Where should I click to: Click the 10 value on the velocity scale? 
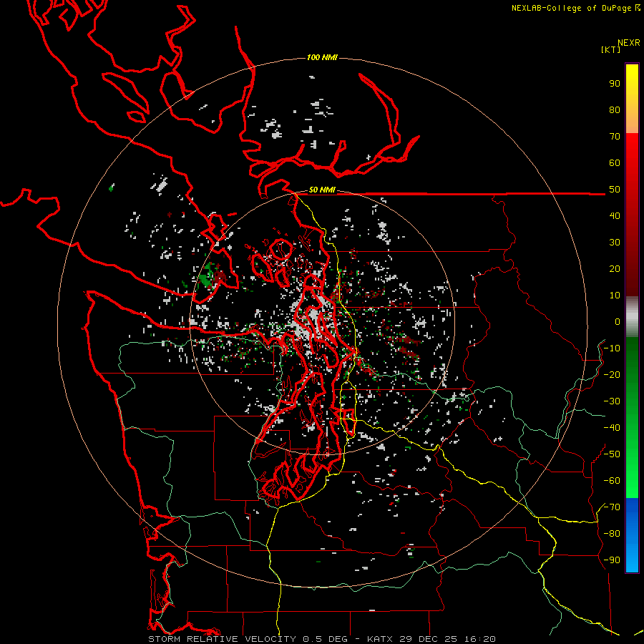[615, 296]
